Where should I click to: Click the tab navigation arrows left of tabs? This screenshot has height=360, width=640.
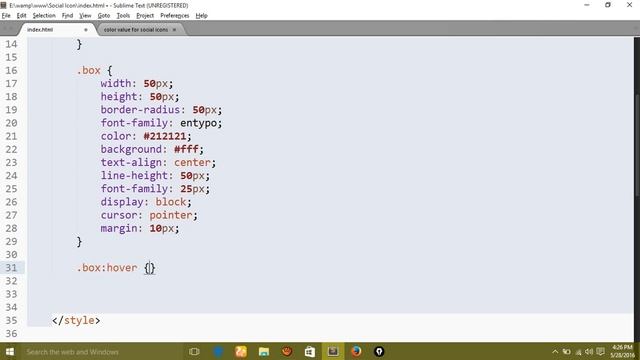(x=8, y=29)
